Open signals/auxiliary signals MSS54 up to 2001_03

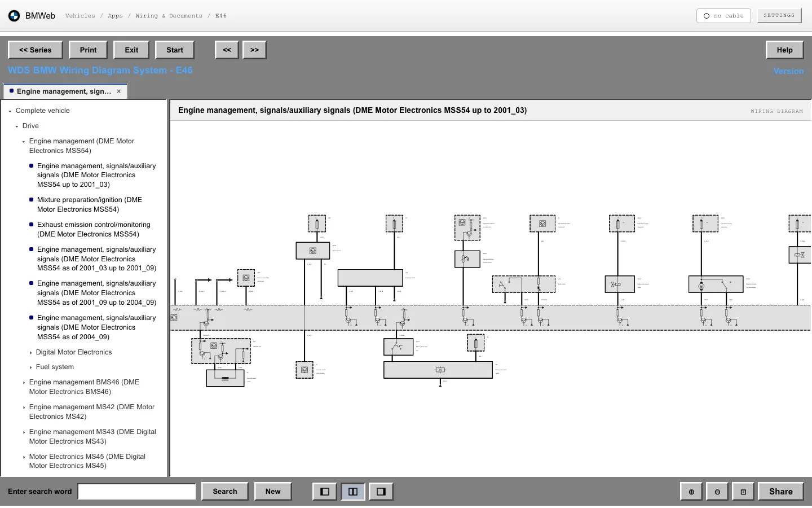pyautogui.click(x=96, y=175)
